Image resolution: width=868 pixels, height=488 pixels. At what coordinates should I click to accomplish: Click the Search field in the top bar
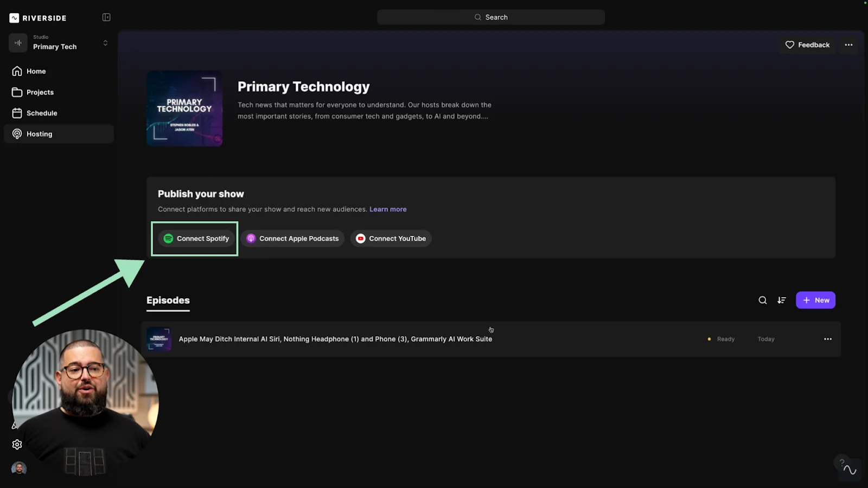pos(491,17)
